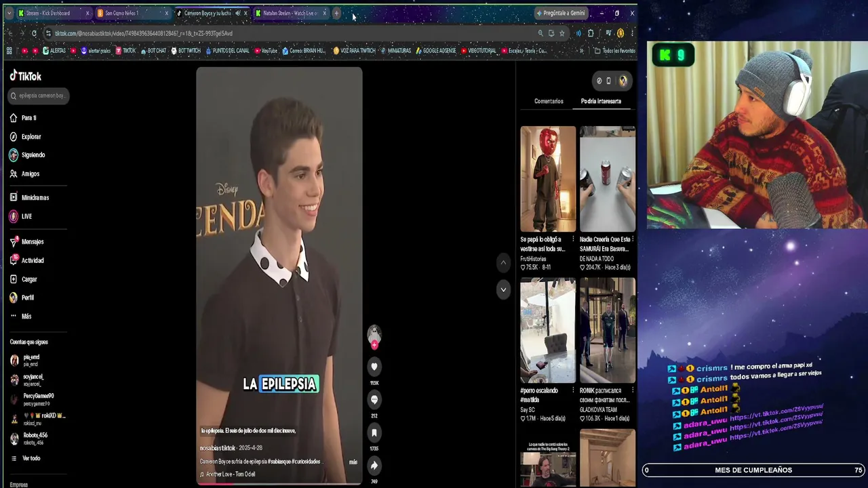
Task: Open FrutiHistorias channel name
Action: point(534,258)
